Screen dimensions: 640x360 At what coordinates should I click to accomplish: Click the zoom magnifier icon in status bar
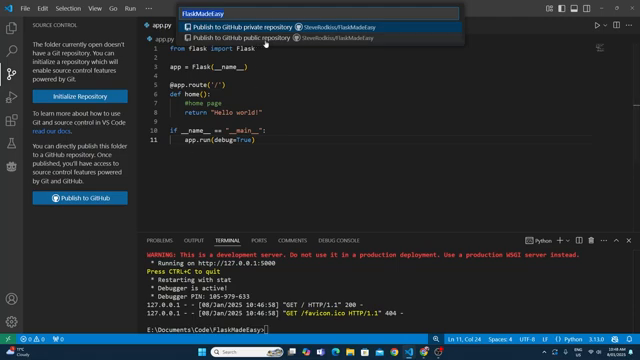(436, 339)
